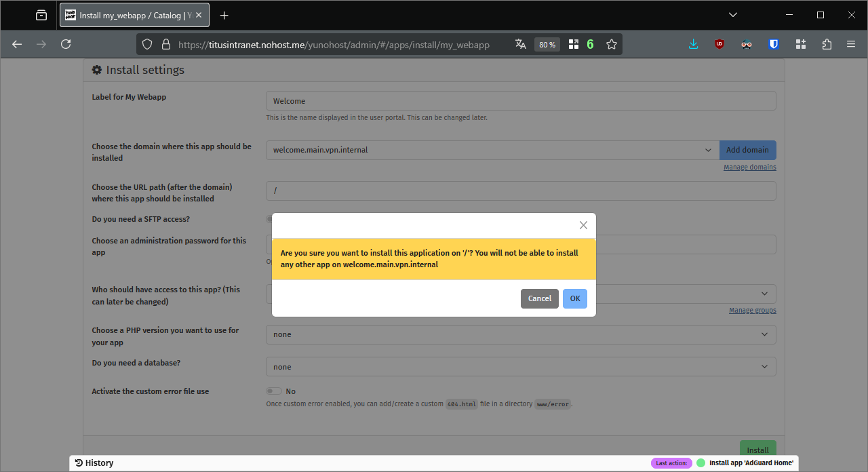Open the Firefox hamburger application menu
The width and height of the screenshot is (868, 472).
pos(851,44)
